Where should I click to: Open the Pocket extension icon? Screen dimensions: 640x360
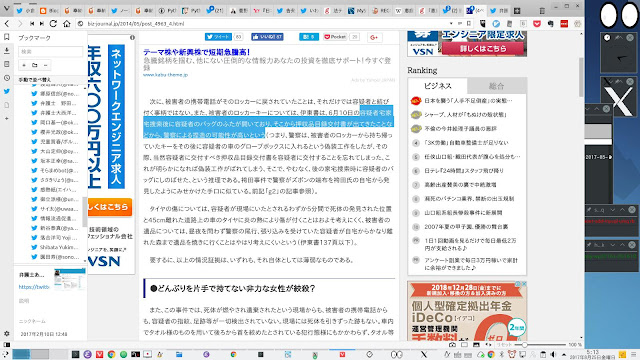pos(537,24)
